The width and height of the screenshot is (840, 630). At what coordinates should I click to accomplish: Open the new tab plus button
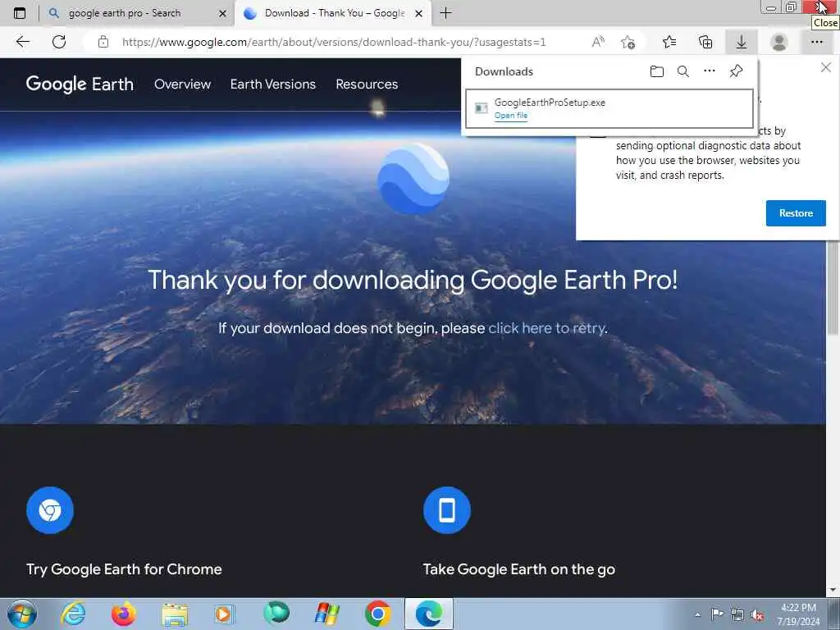click(x=445, y=13)
